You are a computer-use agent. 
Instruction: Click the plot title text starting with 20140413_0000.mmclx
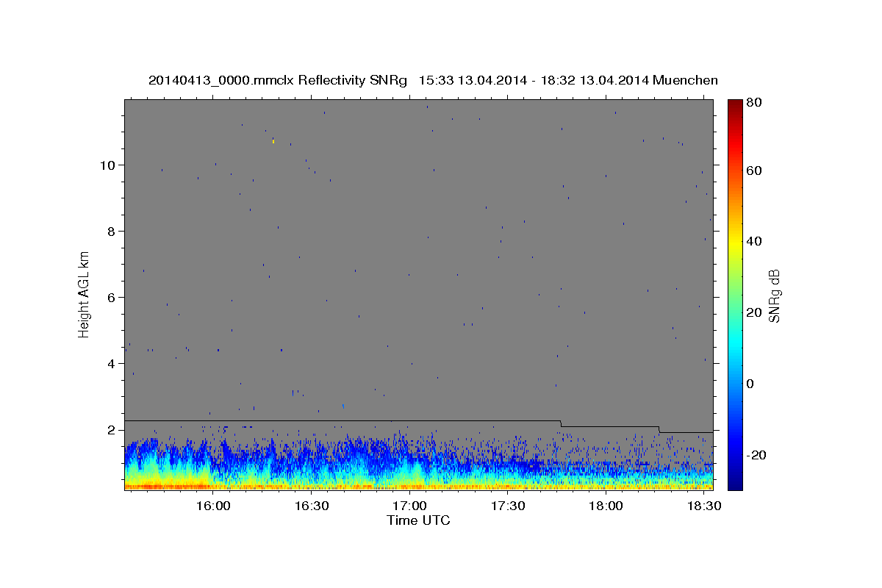click(433, 80)
